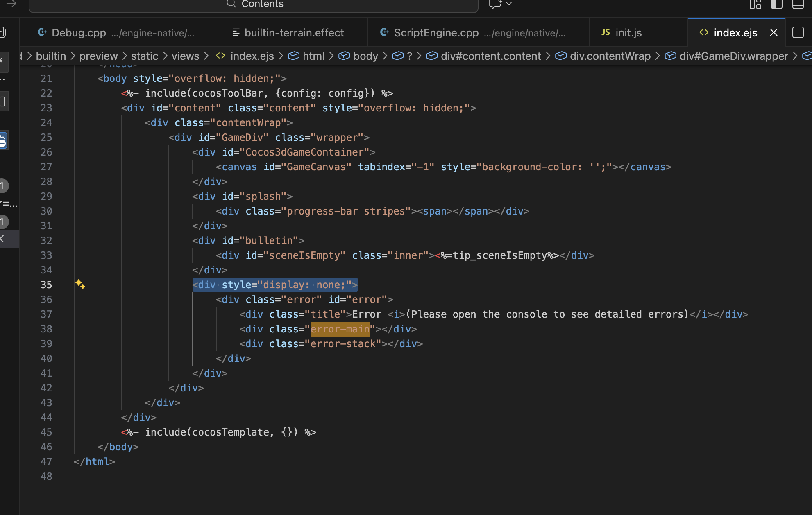Click the Debug.cpp tab's C++ file icon

click(42, 33)
